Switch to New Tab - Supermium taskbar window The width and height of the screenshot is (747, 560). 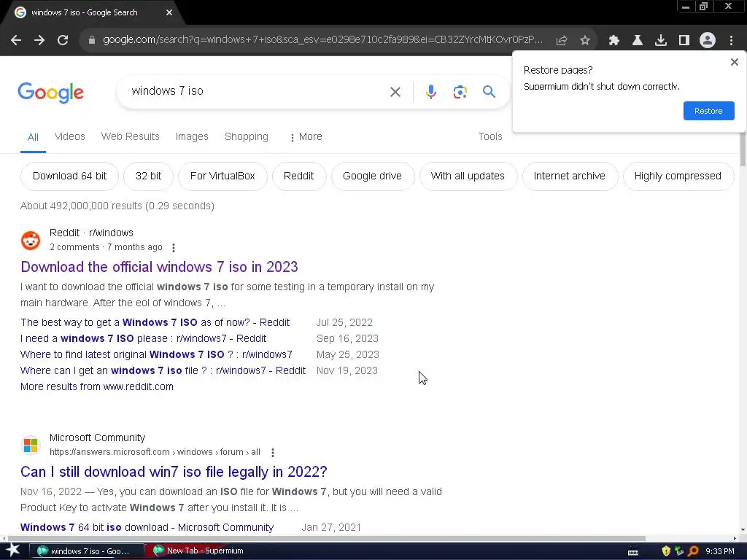tap(200, 551)
